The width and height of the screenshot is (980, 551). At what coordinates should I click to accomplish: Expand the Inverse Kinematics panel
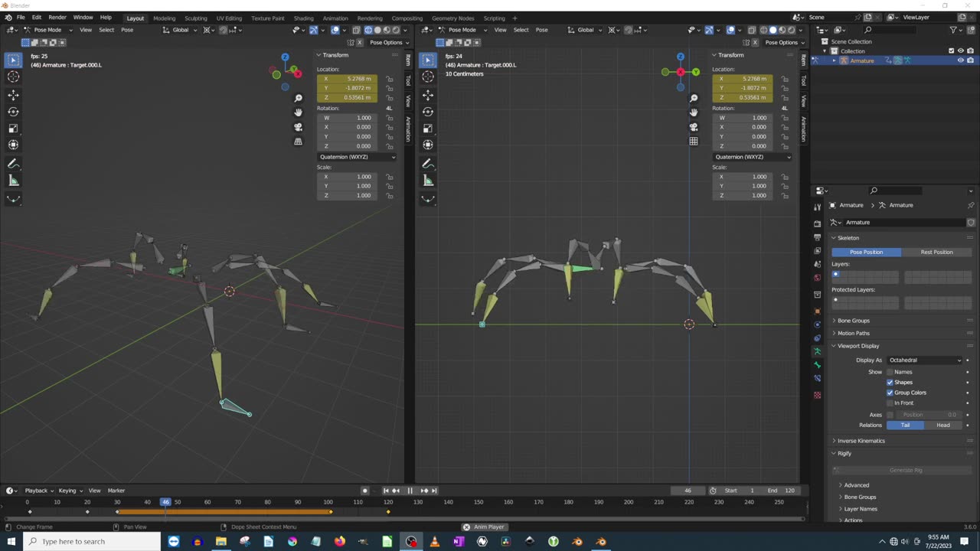pos(861,441)
